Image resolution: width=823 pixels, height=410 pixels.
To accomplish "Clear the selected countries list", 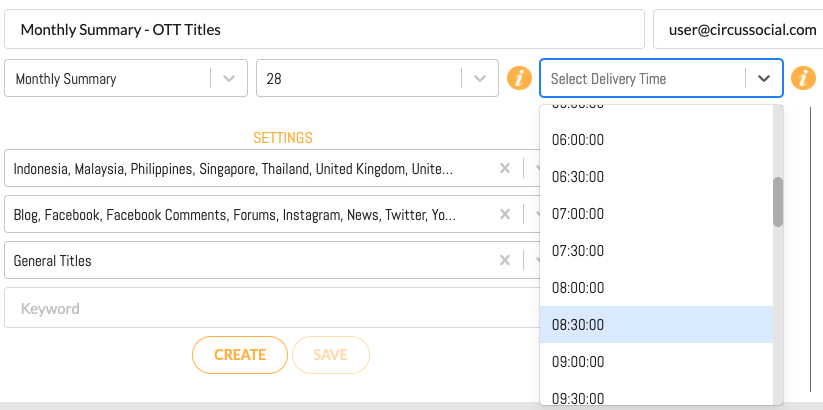I will [x=505, y=169].
